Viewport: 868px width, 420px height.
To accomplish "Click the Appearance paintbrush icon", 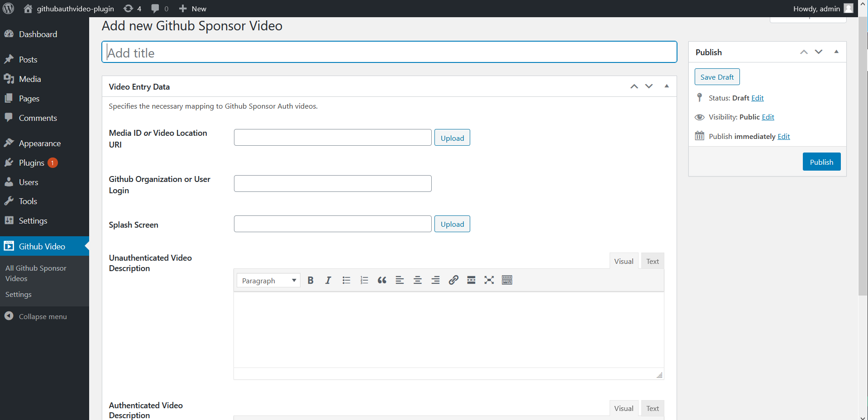I will [9, 143].
